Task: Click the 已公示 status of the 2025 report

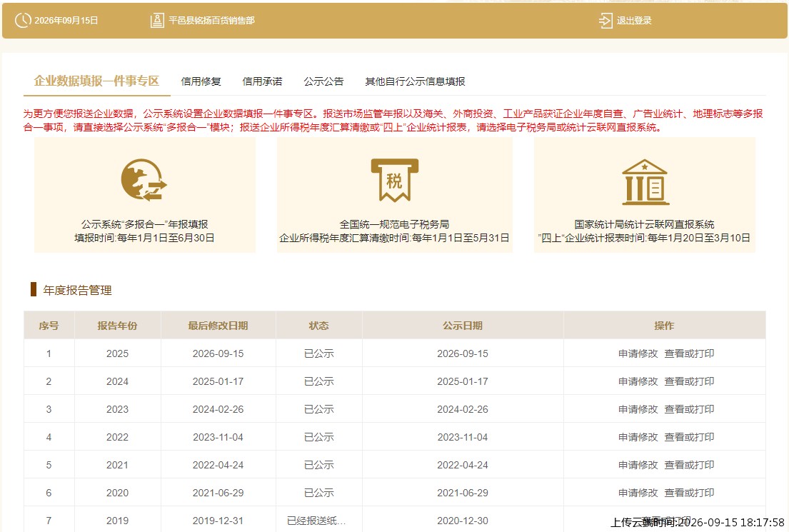Action: tap(318, 353)
